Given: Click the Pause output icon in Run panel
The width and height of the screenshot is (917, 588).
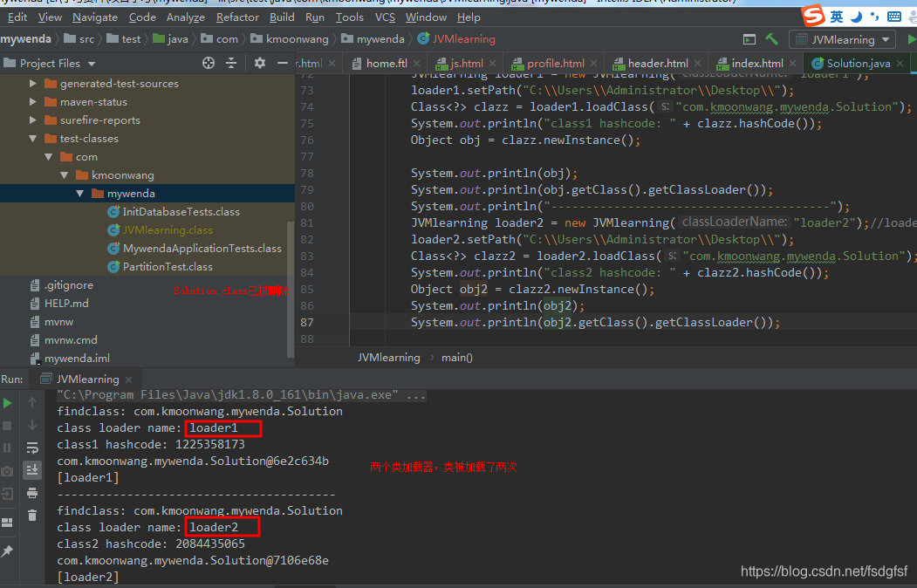Looking at the screenshot, I should (x=8, y=448).
